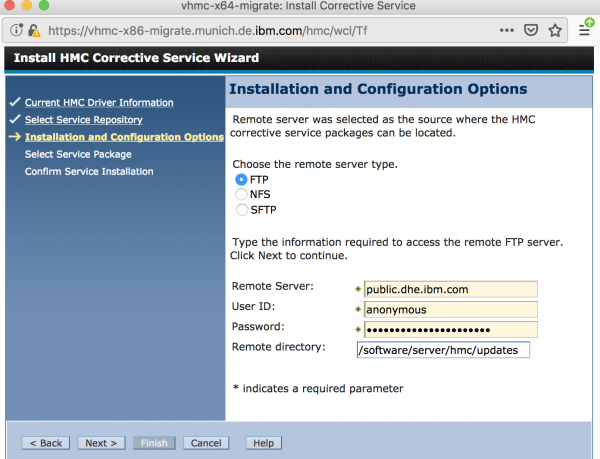Select the FTP server type radio button
The image size is (600, 459).
click(x=241, y=179)
